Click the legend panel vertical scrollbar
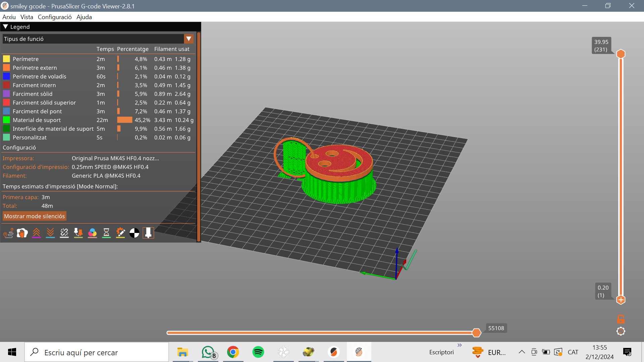644x362 pixels. click(199, 137)
